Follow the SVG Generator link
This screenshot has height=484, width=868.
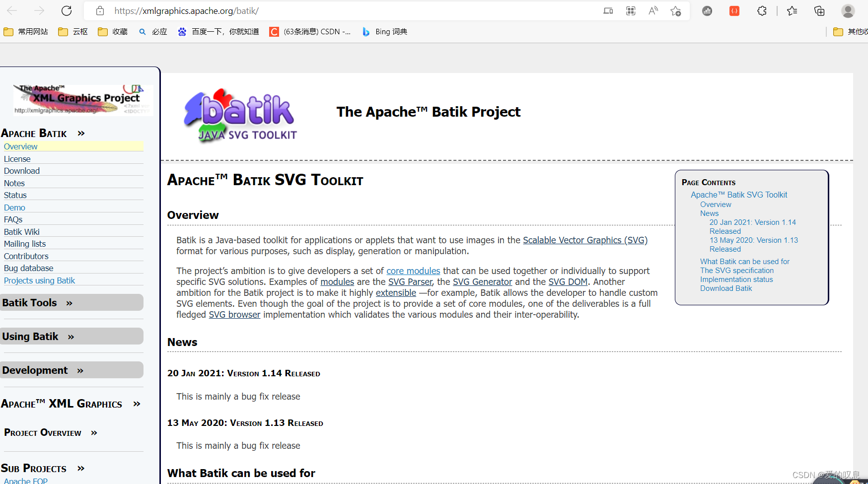tap(482, 282)
